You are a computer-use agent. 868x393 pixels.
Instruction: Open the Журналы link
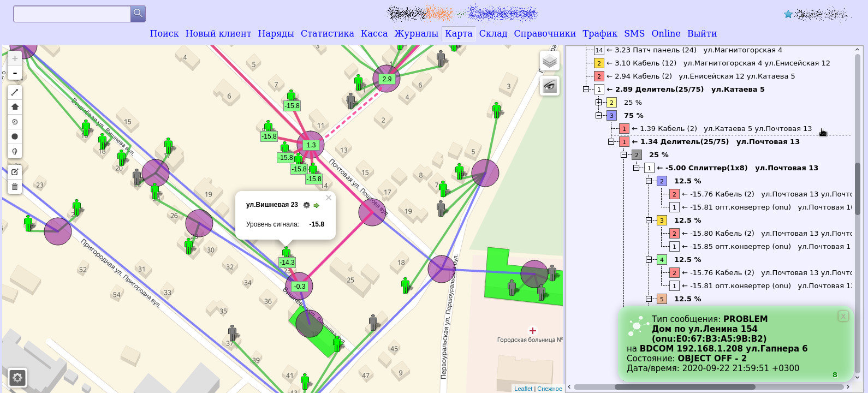coord(417,33)
